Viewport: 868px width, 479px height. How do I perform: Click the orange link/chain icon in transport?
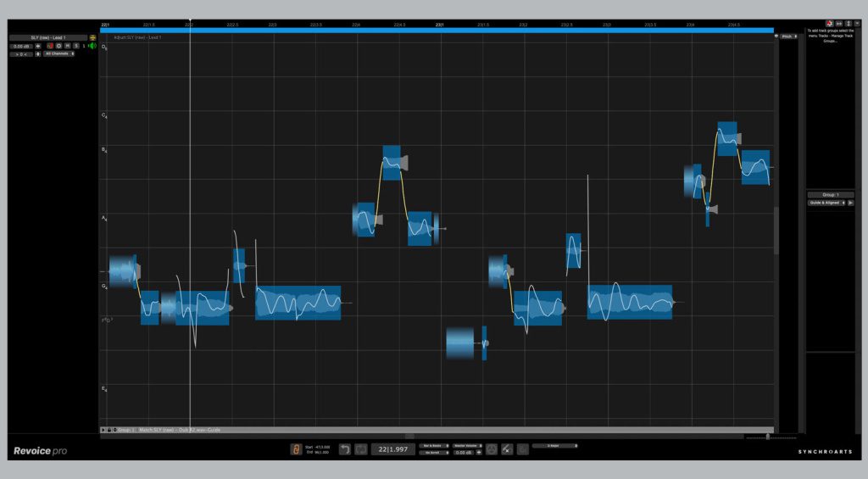click(296, 449)
